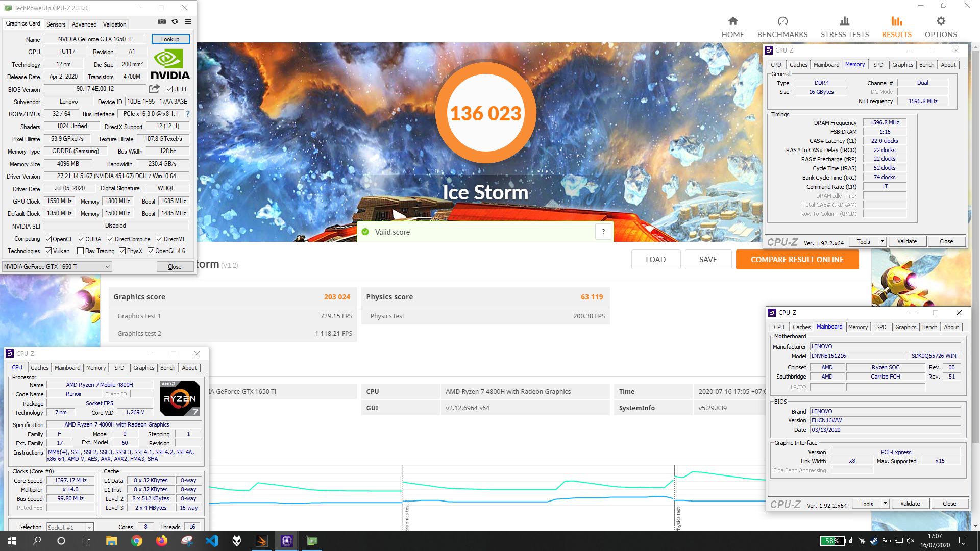Launch Google Chrome from the taskbar
980x551 pixels.
[136, 541]
